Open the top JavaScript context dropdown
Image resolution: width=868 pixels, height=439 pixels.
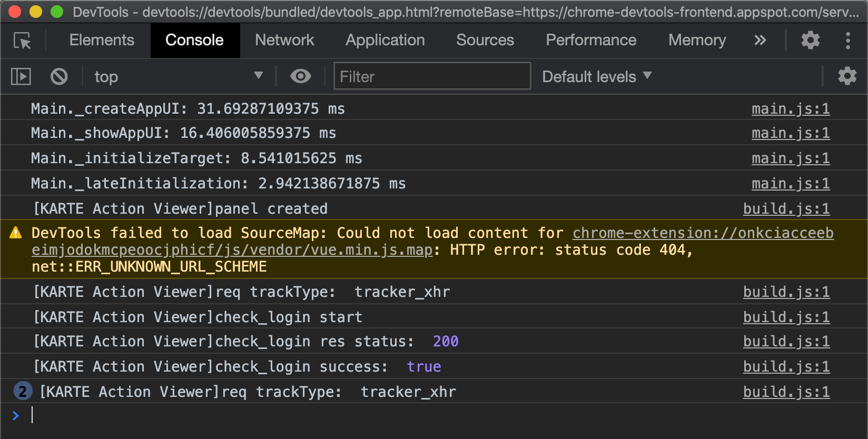pos(178,77)
